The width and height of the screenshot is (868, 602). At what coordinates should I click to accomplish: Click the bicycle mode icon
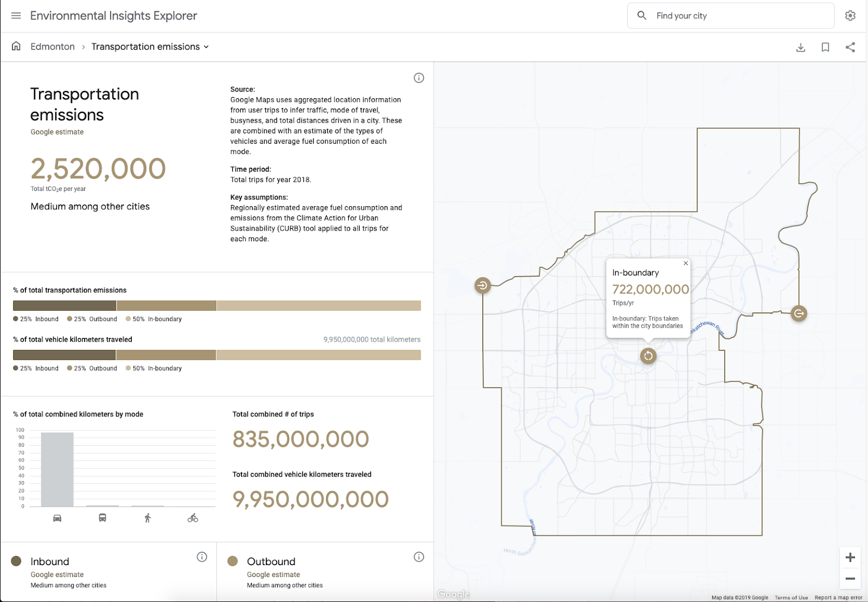[x=193, y=518]
